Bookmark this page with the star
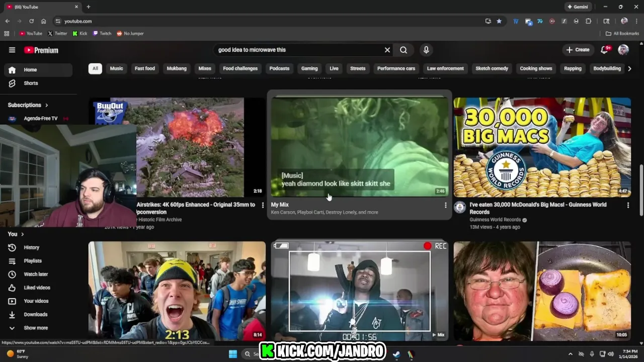 499,21
